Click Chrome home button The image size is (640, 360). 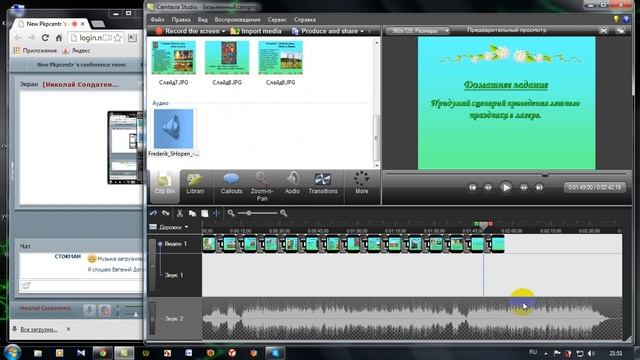tap(59, 38)
